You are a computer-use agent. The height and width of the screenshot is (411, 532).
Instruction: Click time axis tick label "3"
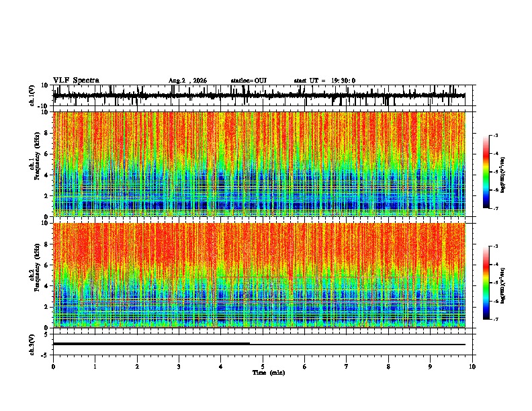(179, 367)
